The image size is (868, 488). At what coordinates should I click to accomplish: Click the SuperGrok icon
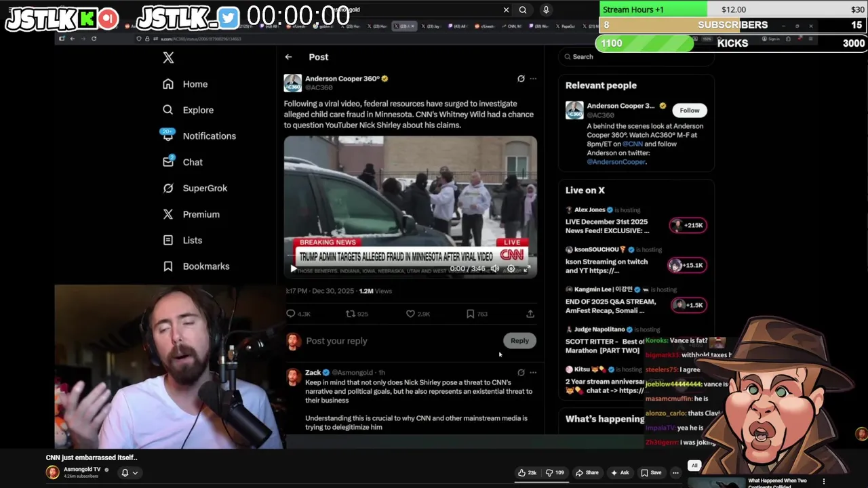168,188
